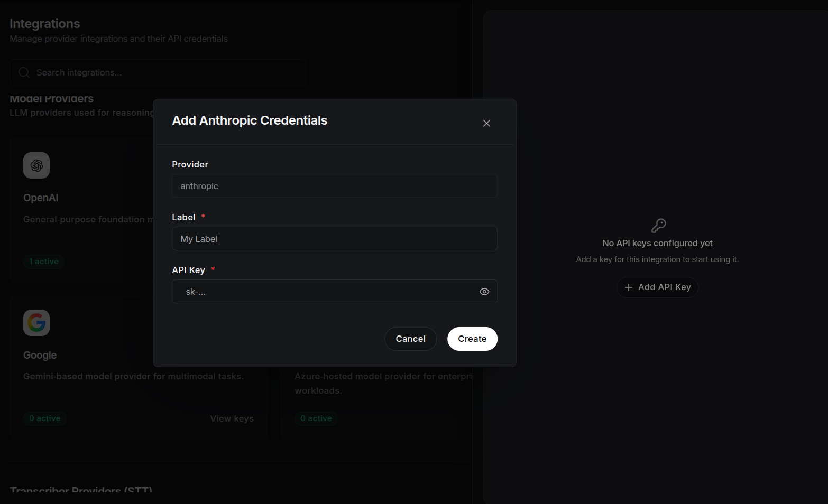The height and width of the screenshot is (504, 828).
Task: Toggle API key visibility eye icon
Action: tap(484, 292)
